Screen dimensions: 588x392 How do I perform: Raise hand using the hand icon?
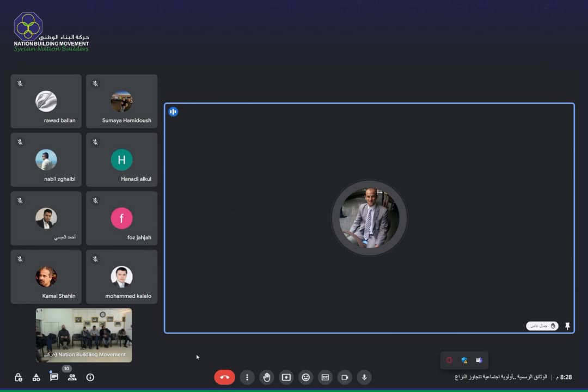[267, 377]
